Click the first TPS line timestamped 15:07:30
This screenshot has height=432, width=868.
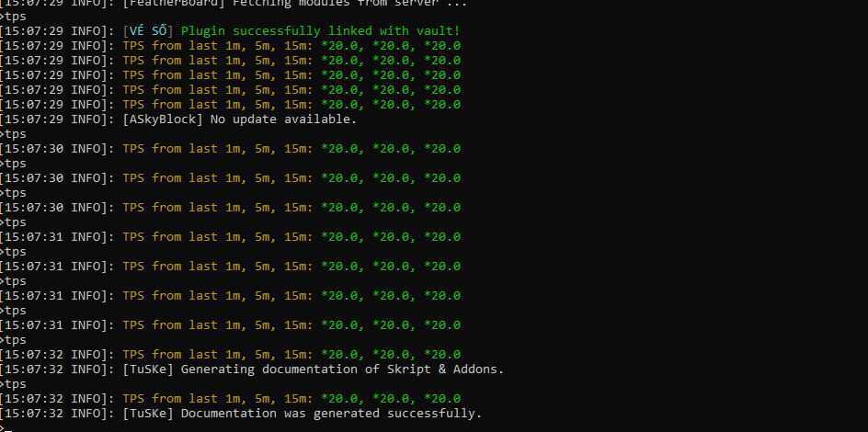point(291,149)
